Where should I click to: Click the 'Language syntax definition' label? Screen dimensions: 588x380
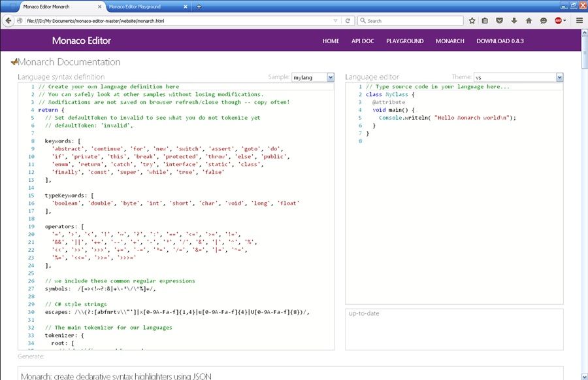[61, 77]
